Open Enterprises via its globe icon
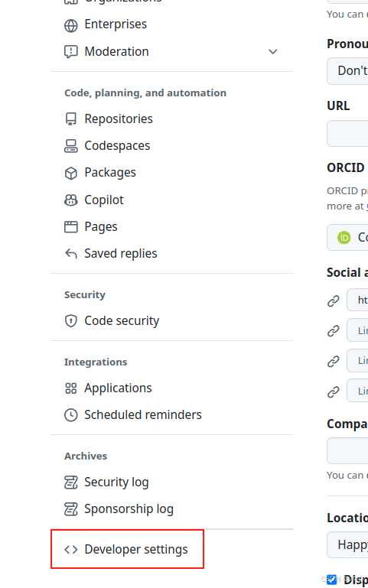 pyautogui.click(x=71, y=25)
